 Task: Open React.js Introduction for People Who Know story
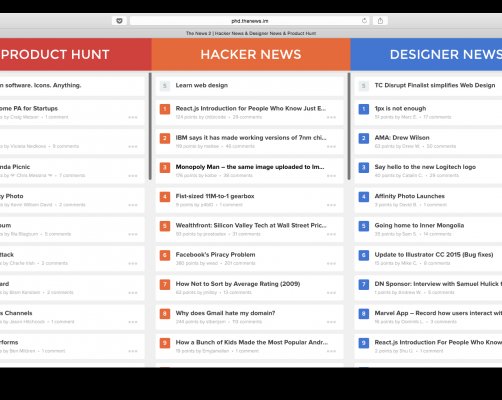click(x=251, y=108)
